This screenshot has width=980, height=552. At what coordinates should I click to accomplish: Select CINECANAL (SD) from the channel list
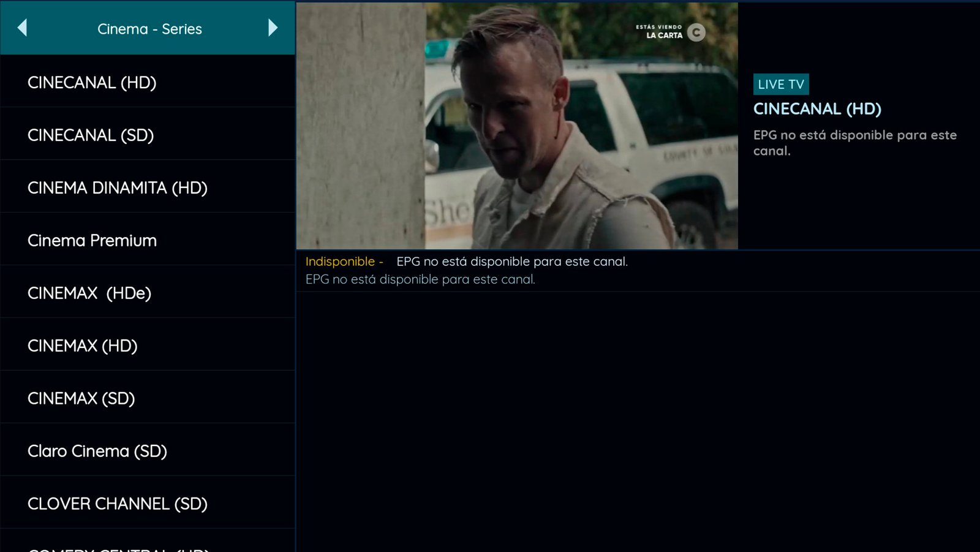click(92, 135)
